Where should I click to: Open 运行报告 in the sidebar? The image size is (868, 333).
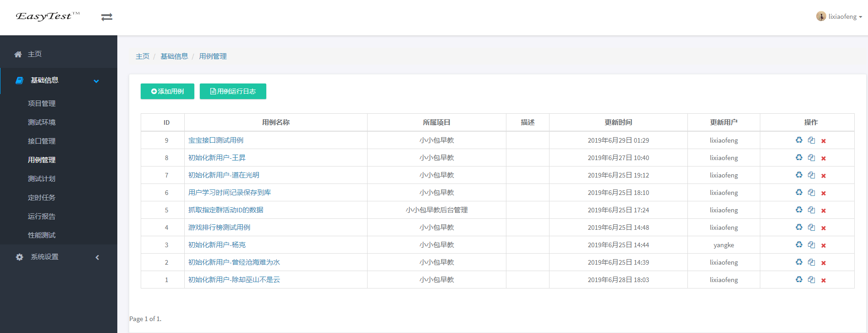coord(42,216)
